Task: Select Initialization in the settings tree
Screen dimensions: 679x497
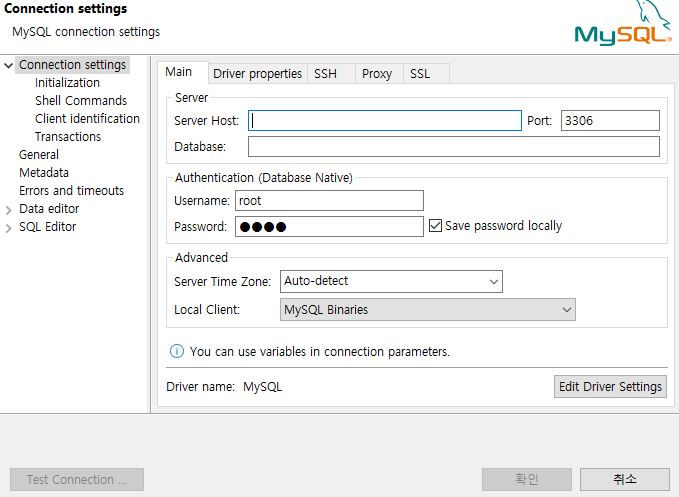Action: (67, 83)
